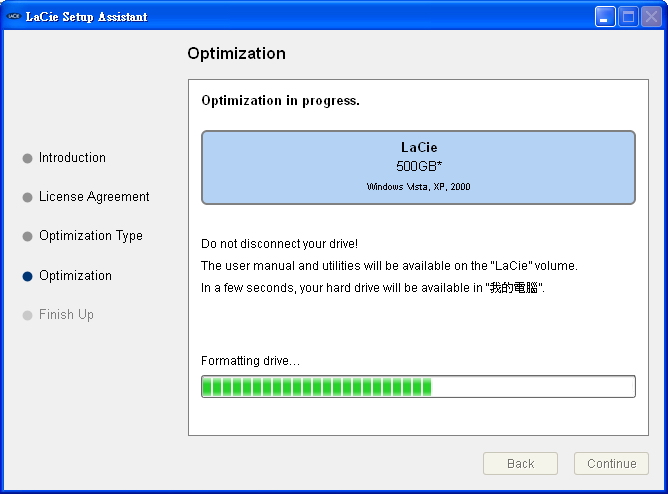Click the Continue button

(x=611, y=463)
